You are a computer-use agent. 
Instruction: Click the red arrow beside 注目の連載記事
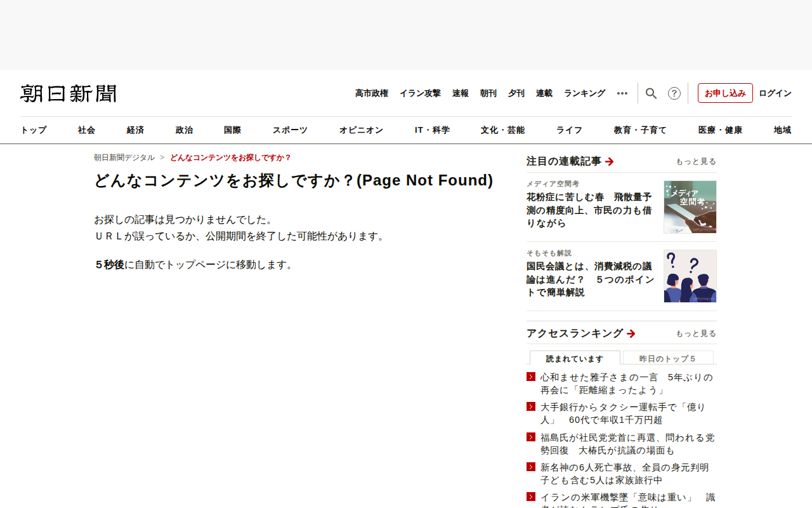coord(610,161)
